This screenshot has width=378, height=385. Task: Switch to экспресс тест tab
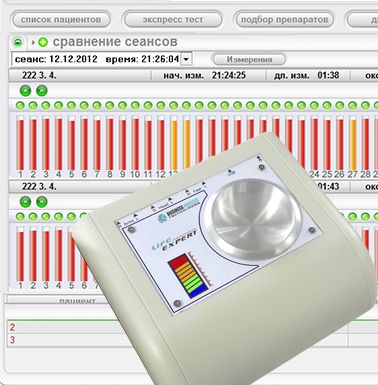tap(173, 20)
